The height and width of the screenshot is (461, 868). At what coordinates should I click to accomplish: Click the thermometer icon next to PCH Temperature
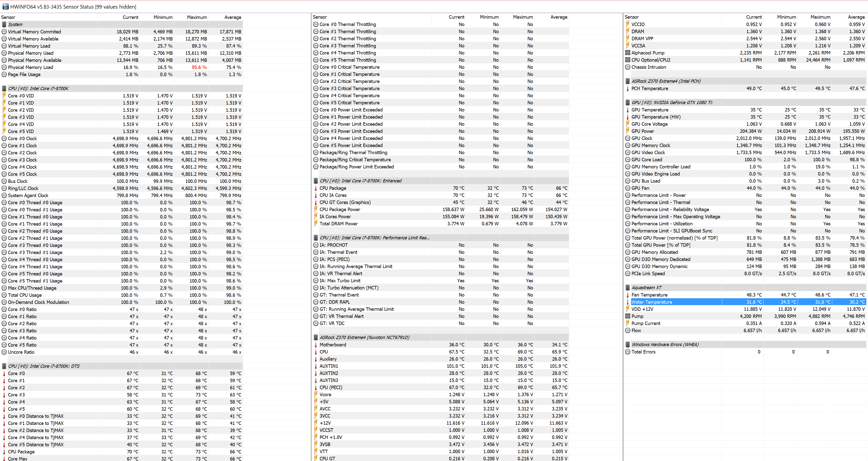pos(627,88)
